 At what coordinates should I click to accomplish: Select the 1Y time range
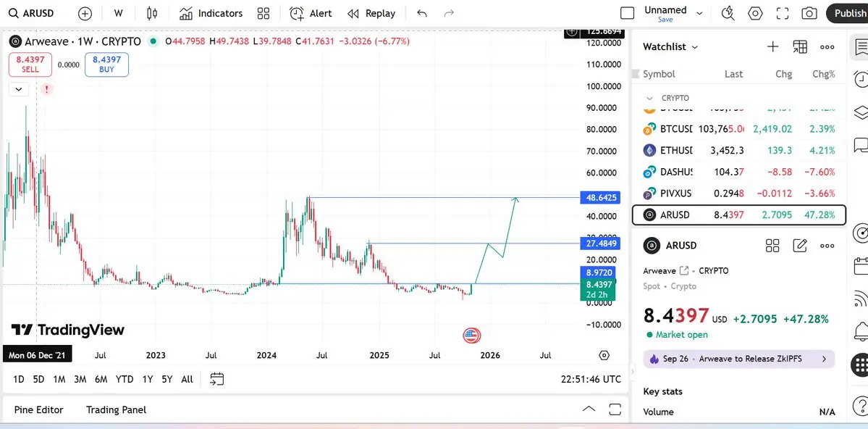[x=147, y=379]
